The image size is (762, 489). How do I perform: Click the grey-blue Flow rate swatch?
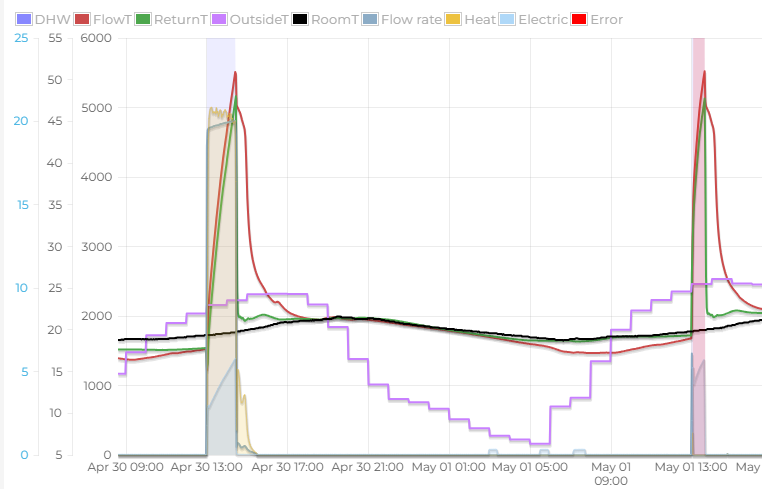[370, 19]
